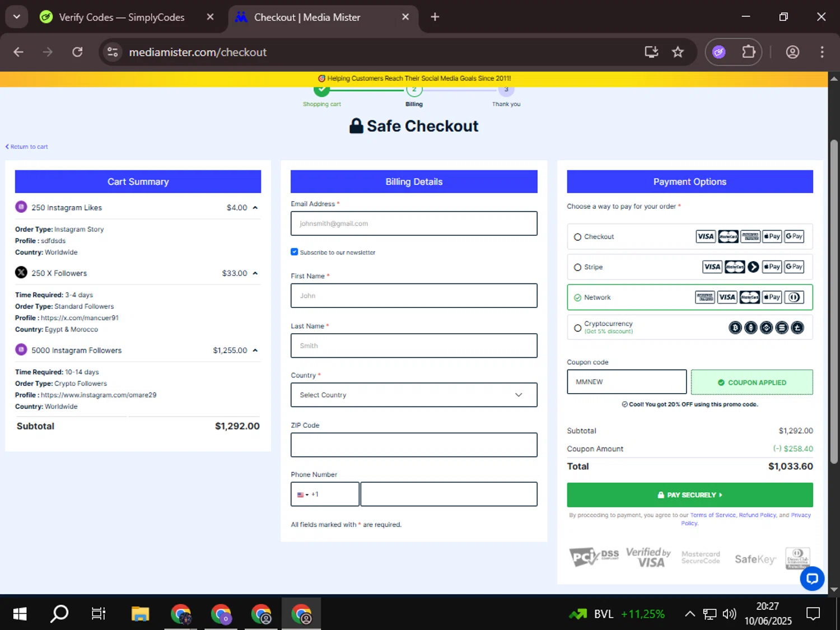Image resolution: width=840 pixels, height=630 pixels.
Task: Click the scrollbar down arrow
Action: [834, 589]
